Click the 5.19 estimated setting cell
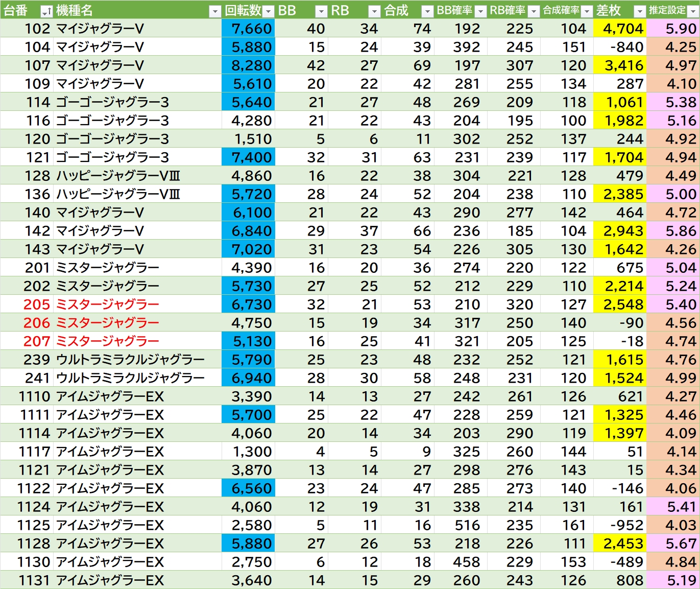This screenshot has width=700, height=589. tap(673, 580)
